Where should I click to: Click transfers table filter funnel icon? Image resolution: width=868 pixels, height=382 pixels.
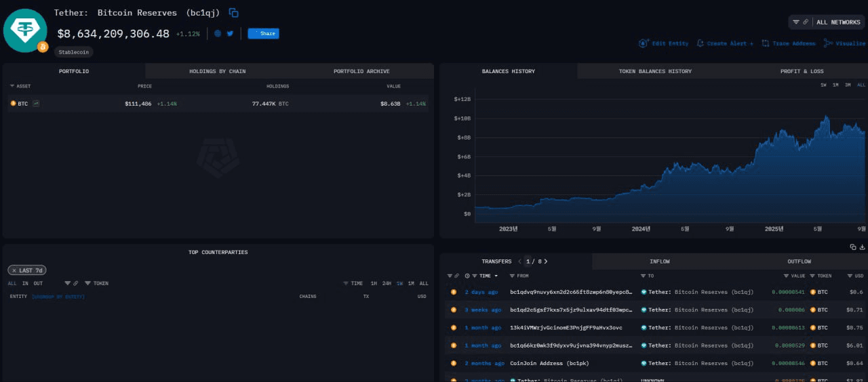coord(450,276)
